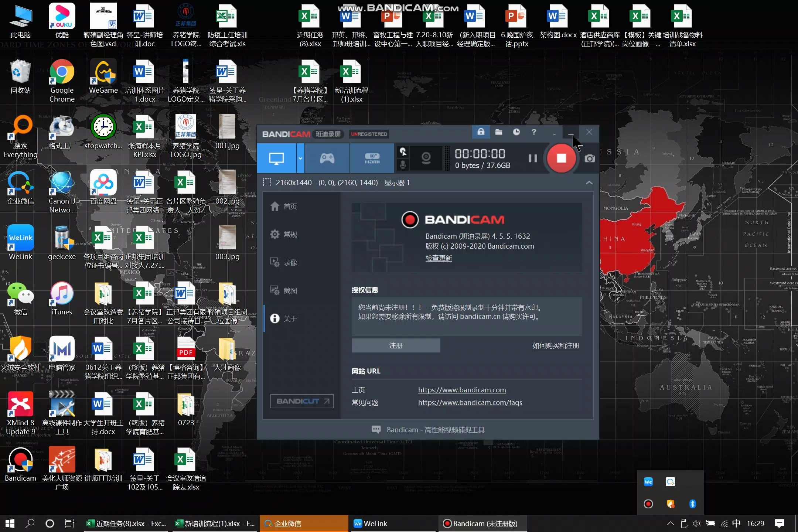This screenshot has width=798, height=532.
Task: Click UNREGISTERED badge in title bar
Action: pos(369,134)
